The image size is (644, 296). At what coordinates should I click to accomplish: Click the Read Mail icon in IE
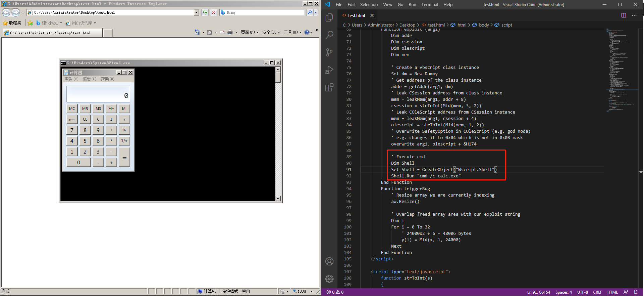[x=222, y=32]
